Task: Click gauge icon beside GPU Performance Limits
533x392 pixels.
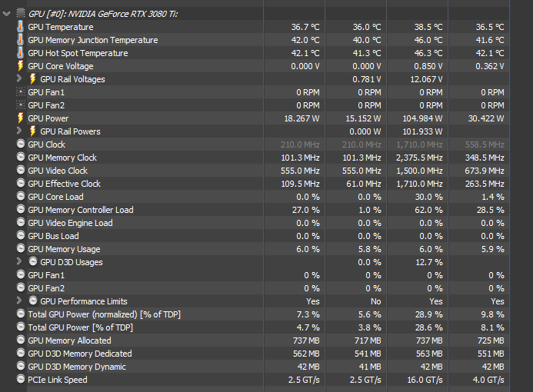Action: tap(33, 301)
